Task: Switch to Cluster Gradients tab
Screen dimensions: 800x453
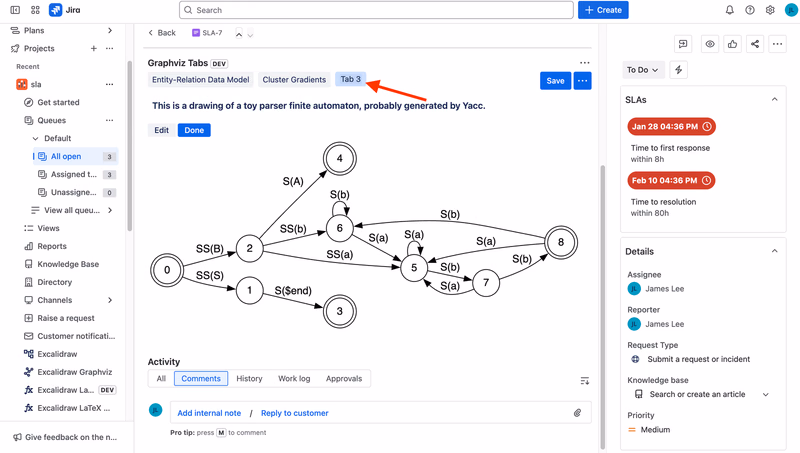Action: (x=294, y=80)
